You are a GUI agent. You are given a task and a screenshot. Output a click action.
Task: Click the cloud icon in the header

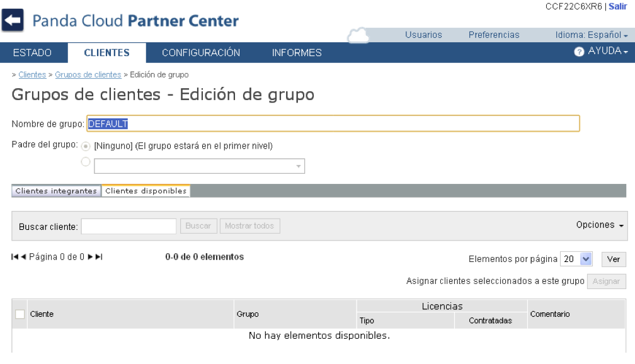pyautogui.click(x=357, y=36)
